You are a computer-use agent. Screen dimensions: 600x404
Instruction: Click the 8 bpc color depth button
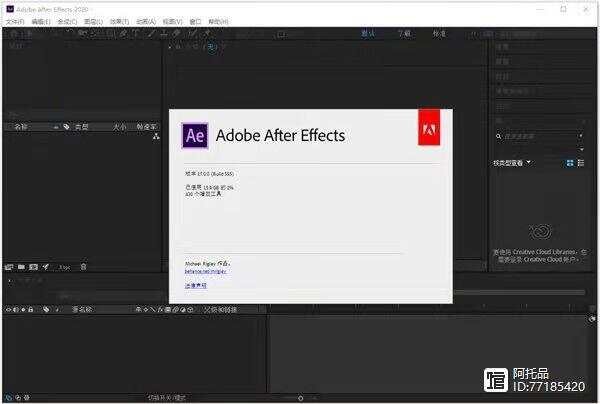(x=64, y=267)
